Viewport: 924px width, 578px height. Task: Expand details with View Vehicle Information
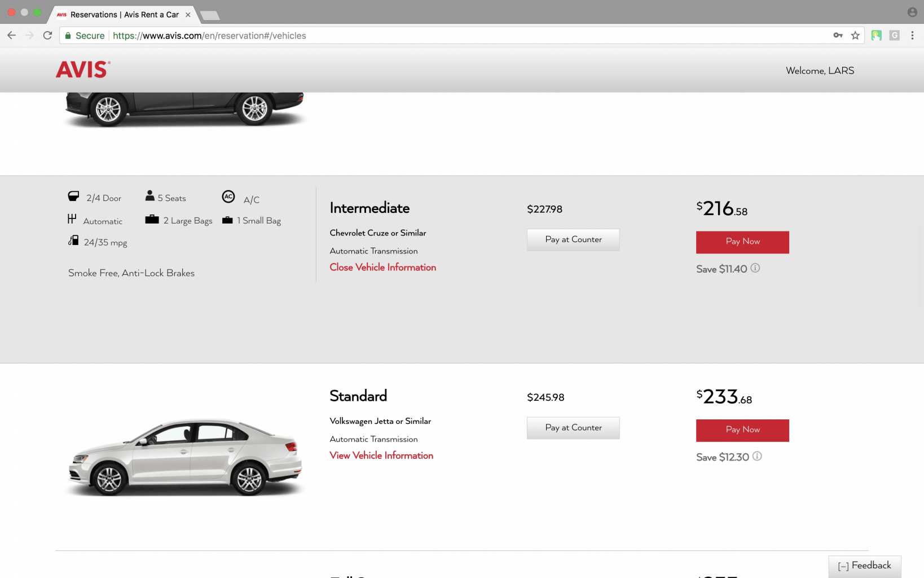[x=381, y=456]
